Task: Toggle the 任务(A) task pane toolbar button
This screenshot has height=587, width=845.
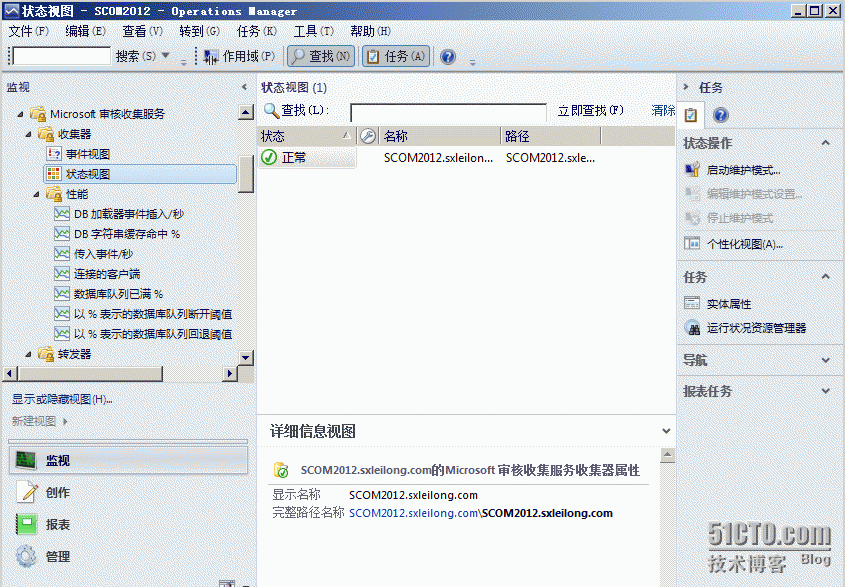Action: pyautogui.click(x=396, y=56)
